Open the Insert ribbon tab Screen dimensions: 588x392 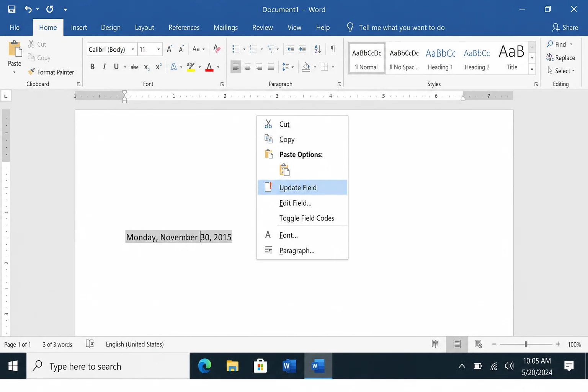[x=79, y=28]
